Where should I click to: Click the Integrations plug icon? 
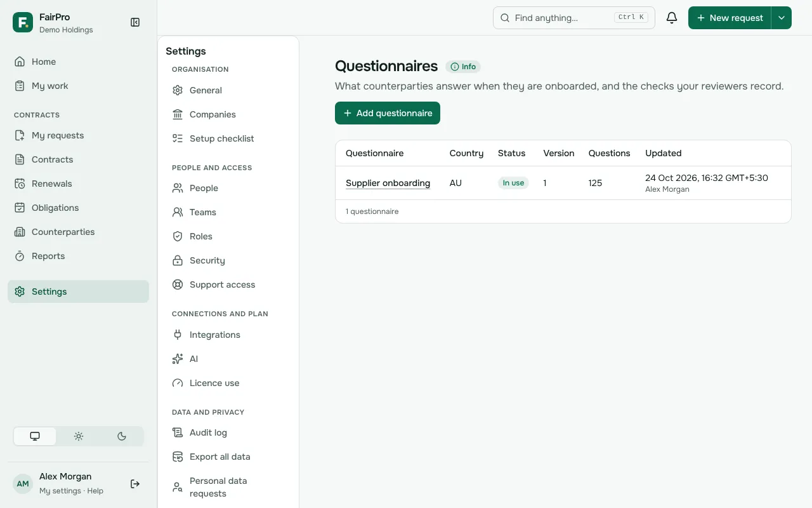[178, 335]
